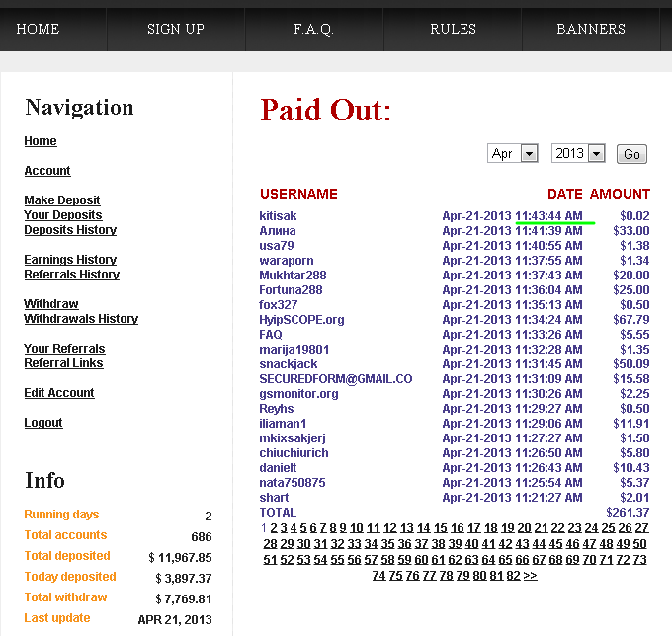Go to page 2 of payouts
Viewport: 672px width, 636px height.
(274, 528)
